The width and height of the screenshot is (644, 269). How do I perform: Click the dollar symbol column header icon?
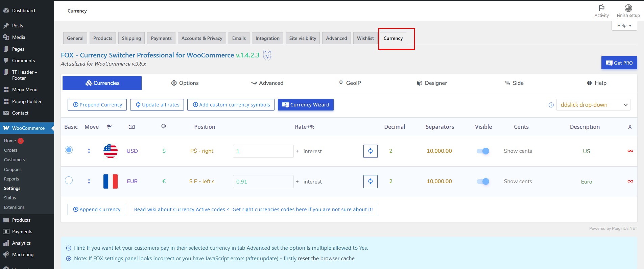(164, 126)
